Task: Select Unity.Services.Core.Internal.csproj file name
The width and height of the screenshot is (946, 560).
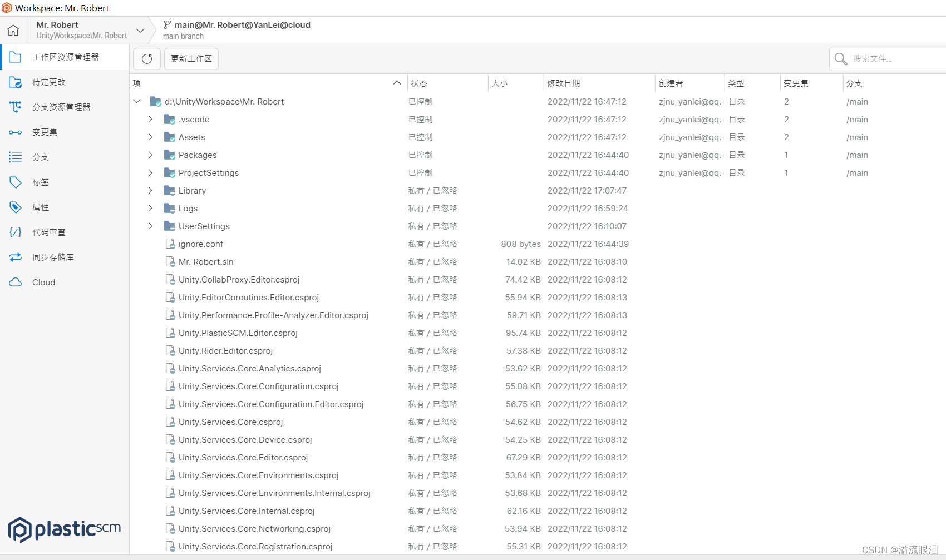Action: [247, 511]
